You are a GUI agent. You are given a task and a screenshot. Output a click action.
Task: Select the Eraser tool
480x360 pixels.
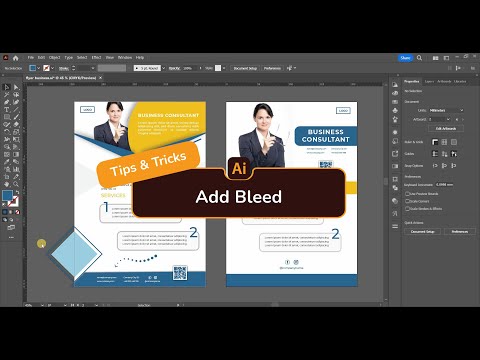pos(16,124)
